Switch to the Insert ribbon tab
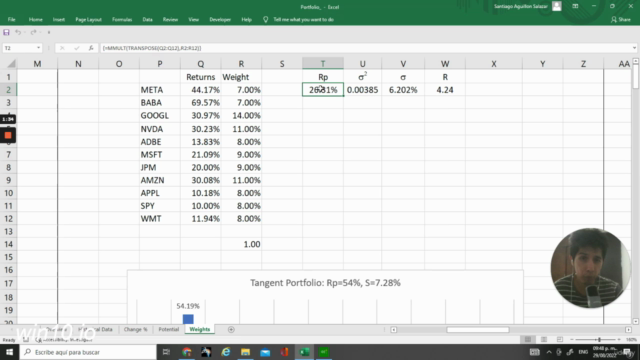 point(58,19)
